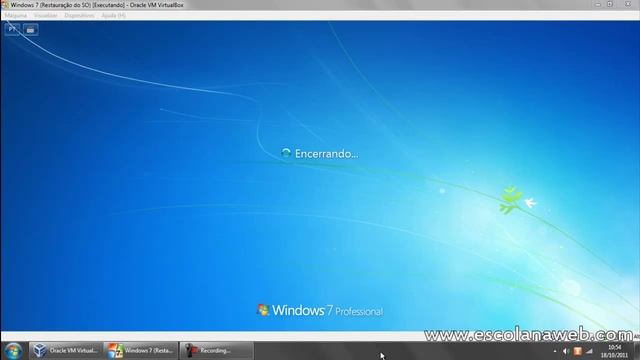
Task: Show hidden tray icons arrow
Action: pyautogui.click(x=555, y=351)
